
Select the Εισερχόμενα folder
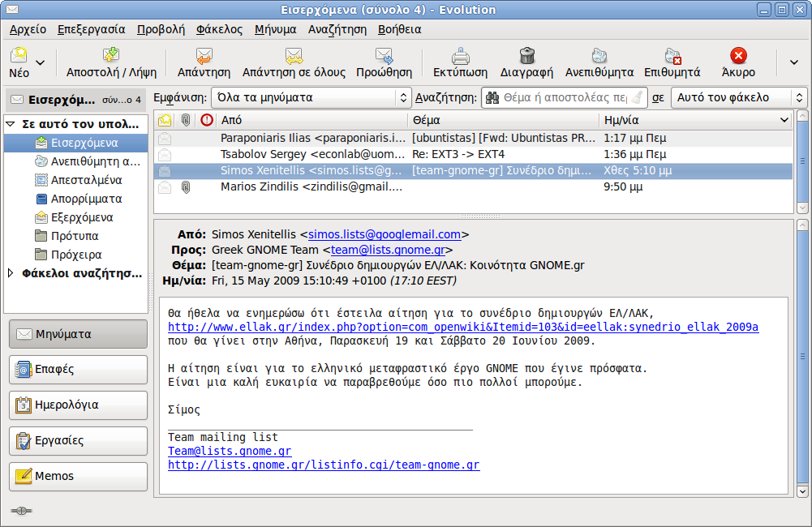point(76,143)
